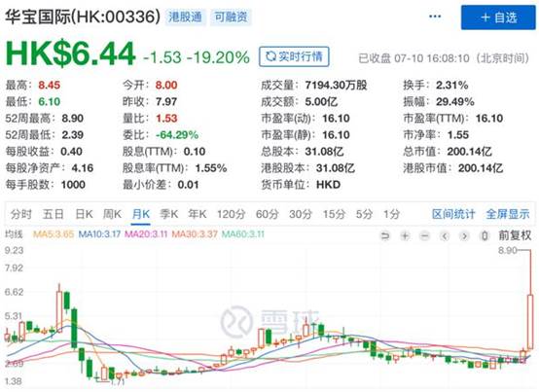Shift chart left with left chevron
Viewport: 539px width, 392px height.
point(445,236)
